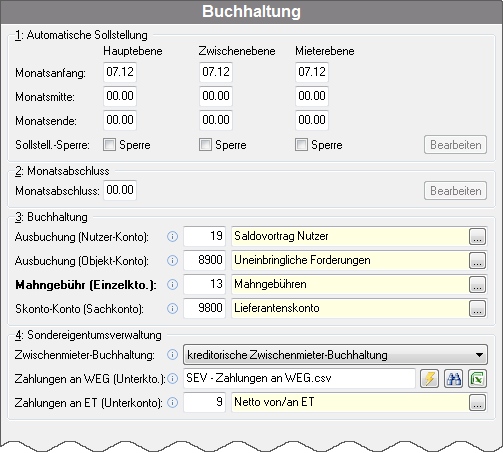
Task: Click the Saldovortrag Nutzer name field
Action: pos(350,237)
